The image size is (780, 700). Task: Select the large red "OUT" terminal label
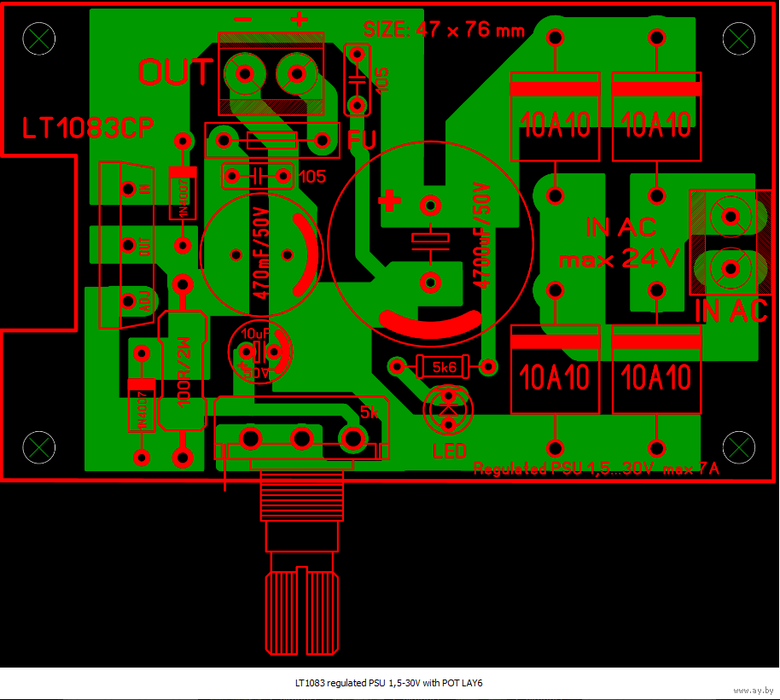176,73
